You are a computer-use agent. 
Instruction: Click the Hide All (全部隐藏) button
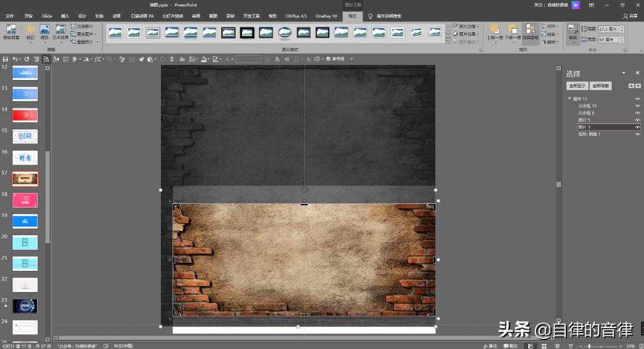[x=600, y=86]
